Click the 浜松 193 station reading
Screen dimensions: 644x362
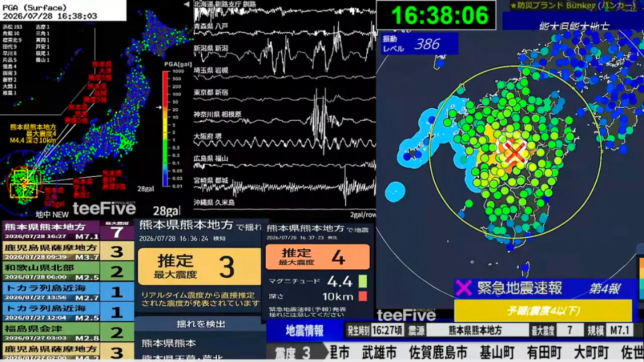pyautogui.click(x=13, y=27)
